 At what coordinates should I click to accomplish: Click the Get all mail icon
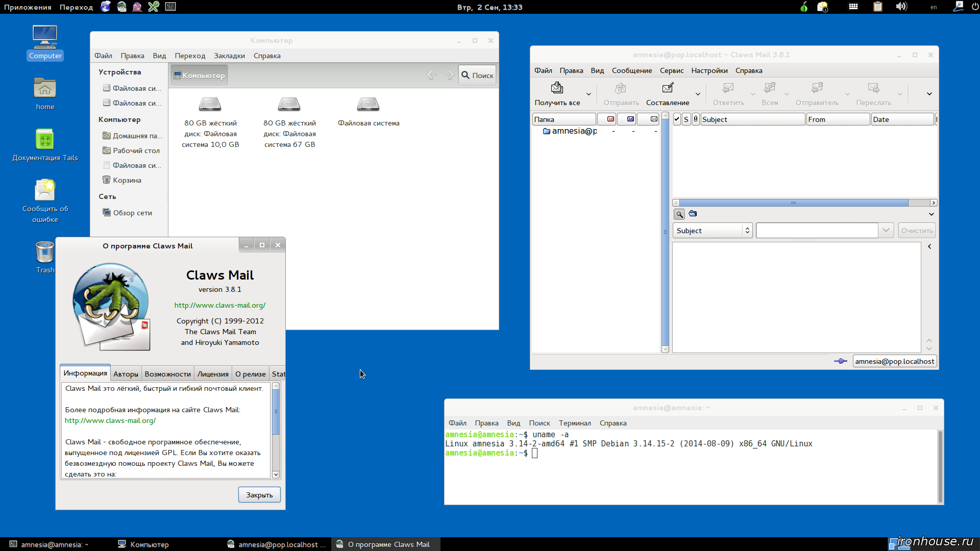pos(557,88)
